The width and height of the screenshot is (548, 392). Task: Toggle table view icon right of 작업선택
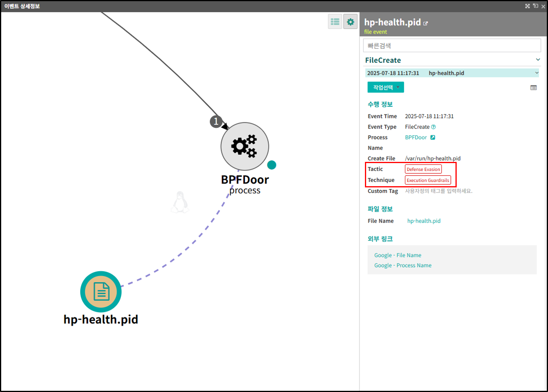pos(533,88)
